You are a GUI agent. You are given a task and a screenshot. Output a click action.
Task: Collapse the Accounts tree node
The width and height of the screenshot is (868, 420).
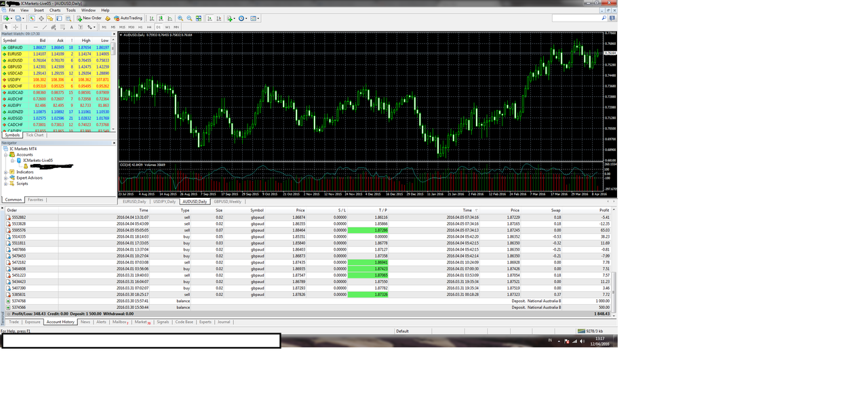[x=5, y=154]
